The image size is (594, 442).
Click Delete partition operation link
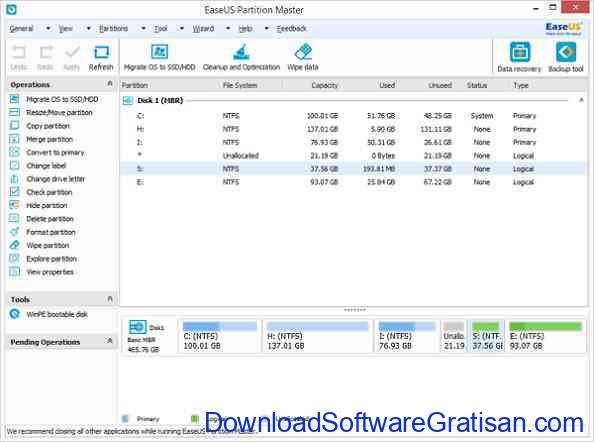click(50, 219)
